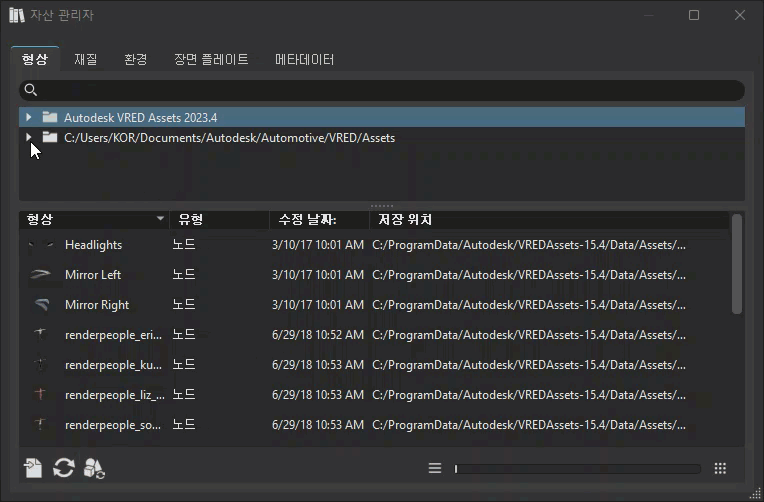Click the 저장 위치 column header
Image resolution: width=764 pixels, height=502 pixels.
[x=549, y=219]
